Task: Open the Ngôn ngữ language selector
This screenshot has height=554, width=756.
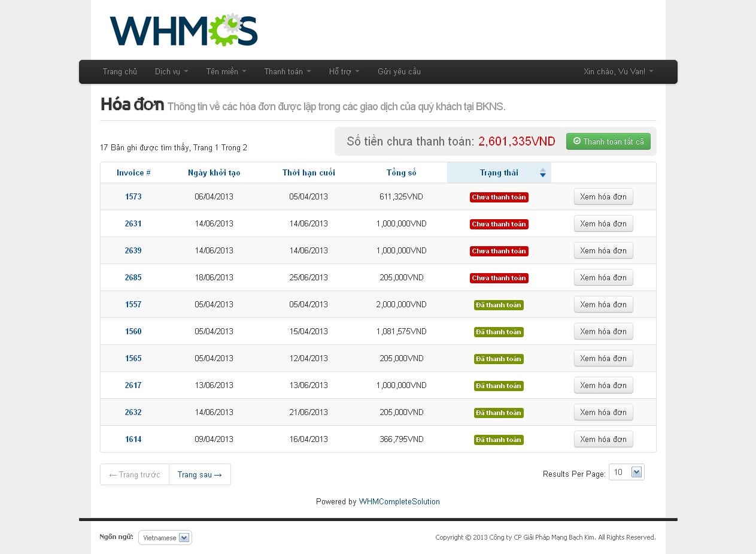Action: point(165,538)
